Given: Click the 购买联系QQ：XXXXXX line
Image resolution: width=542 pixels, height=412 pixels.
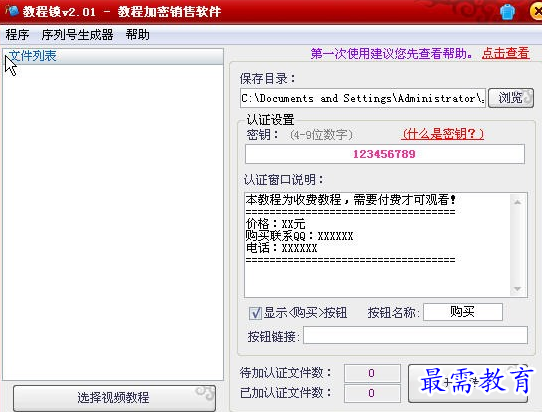Looking at the screenshot, I should click(299, 236).
